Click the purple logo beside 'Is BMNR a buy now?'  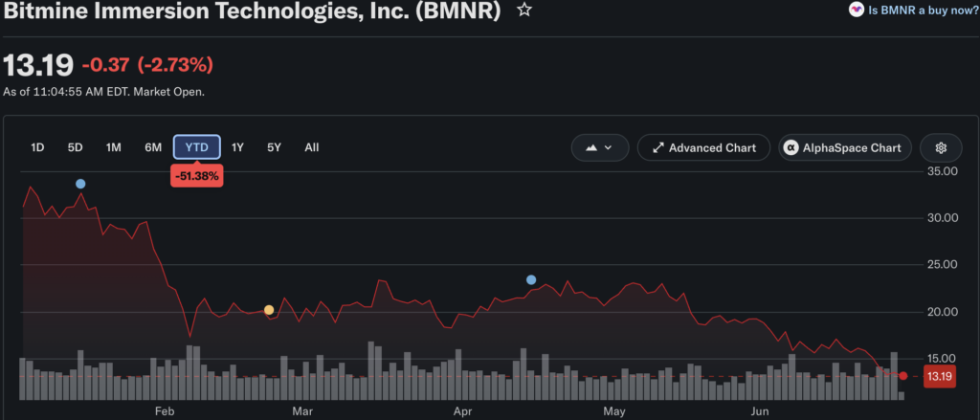tap(857, 10)
